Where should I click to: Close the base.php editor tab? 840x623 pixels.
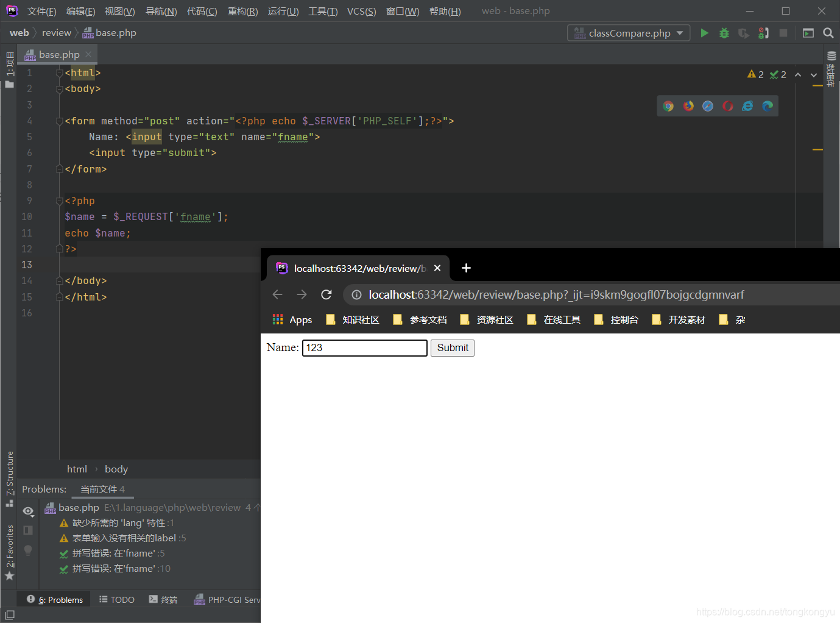pos(88,54)
